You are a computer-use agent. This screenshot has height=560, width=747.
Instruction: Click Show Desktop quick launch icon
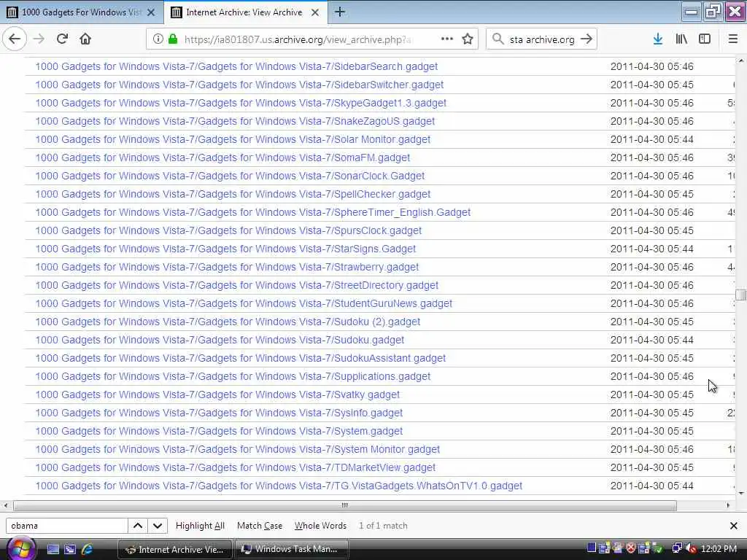click(53, 549)
